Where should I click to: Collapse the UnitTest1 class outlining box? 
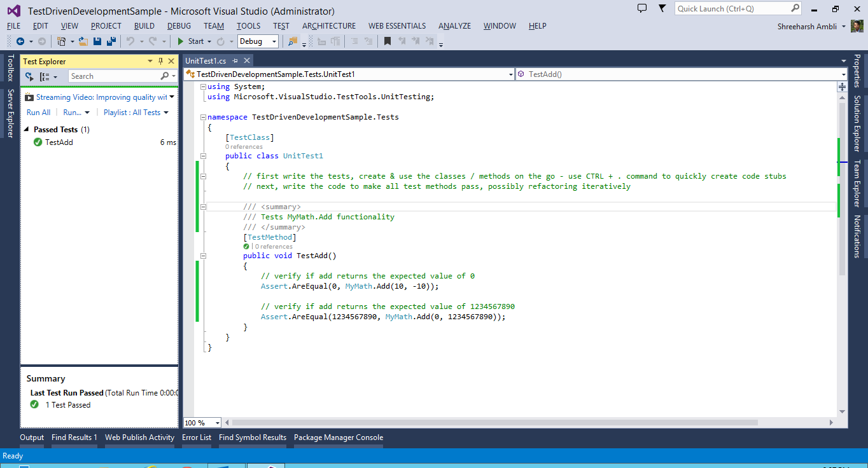click(x=203, y=156)
